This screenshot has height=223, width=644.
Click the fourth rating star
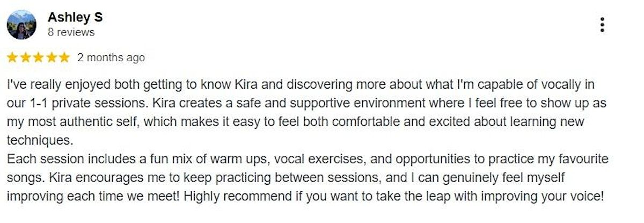[x=51, y=57]
